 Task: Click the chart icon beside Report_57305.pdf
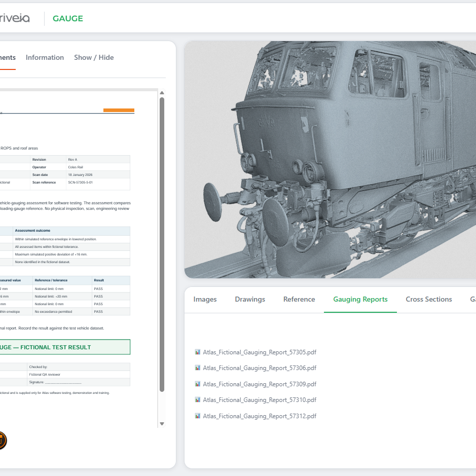click(198, 352)
